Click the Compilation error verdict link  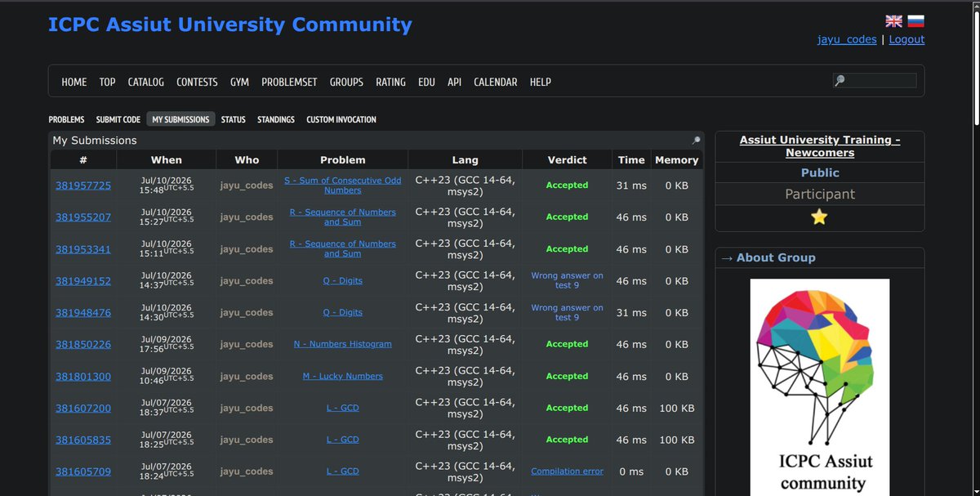(568, 471)
